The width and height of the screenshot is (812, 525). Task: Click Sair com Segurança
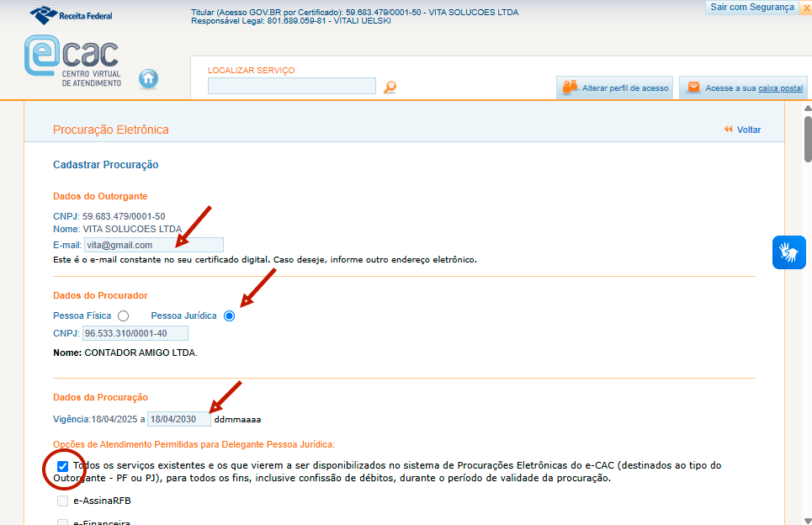coord(751,7)
